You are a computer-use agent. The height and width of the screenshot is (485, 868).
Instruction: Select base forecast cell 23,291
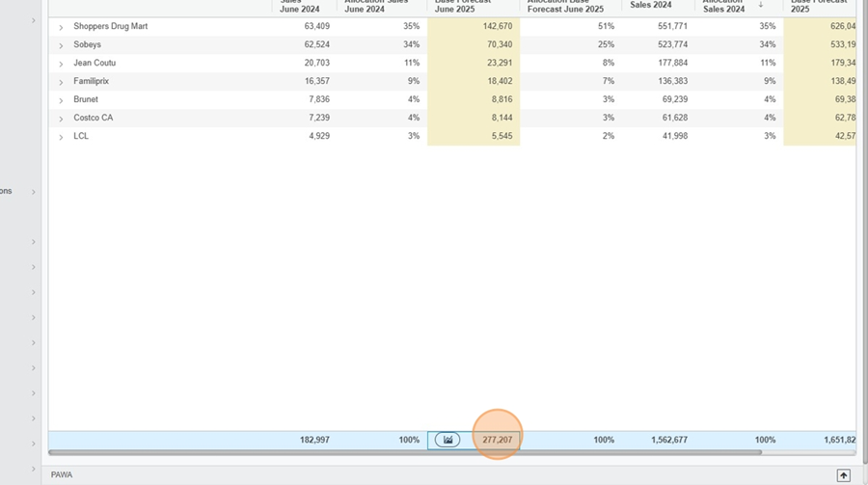pyautogui.click(x=474, y=63)
